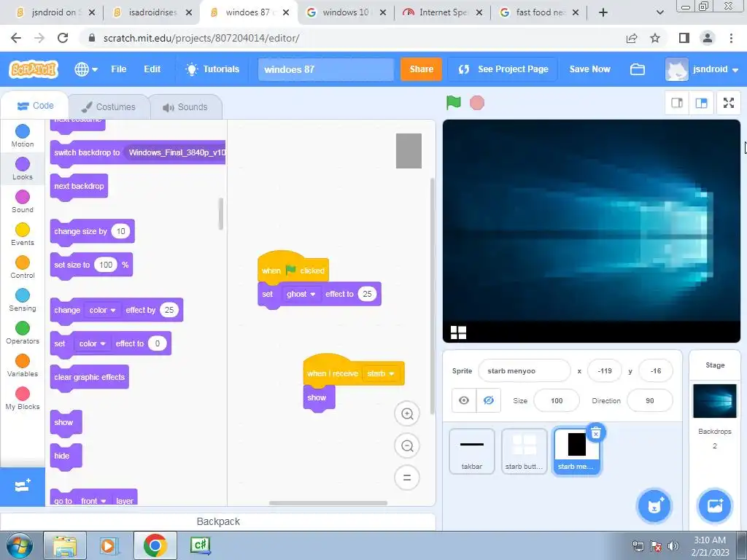Reset workspace zoom with equals button
Image resolution: width=747 pixels, height=560 pixels.
pos(407,477)
